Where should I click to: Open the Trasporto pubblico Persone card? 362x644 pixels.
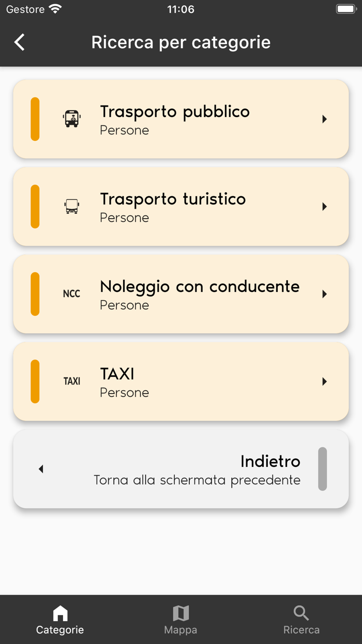pos(181,119)
